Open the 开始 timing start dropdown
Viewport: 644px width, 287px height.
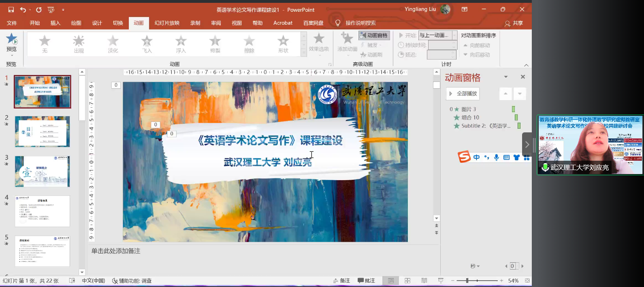(454, 36)
